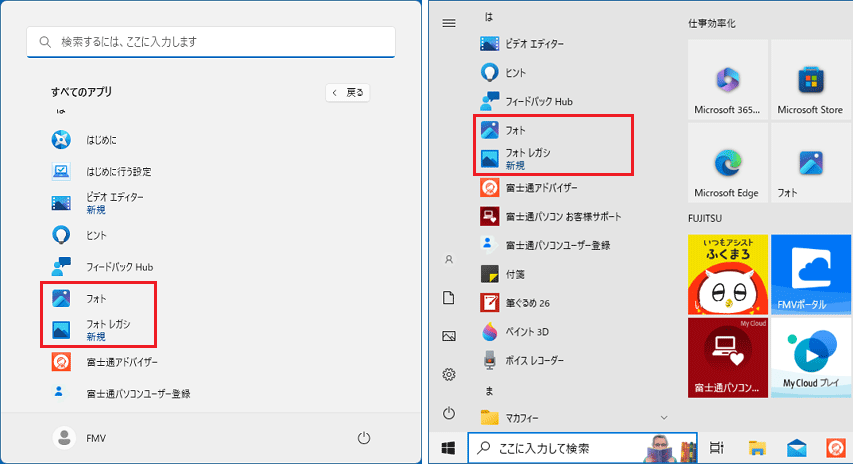Open the Sticky Notes (付箋) app
Image resolution: width=853 pixels, height=464 pixels.
coord(514,273)
